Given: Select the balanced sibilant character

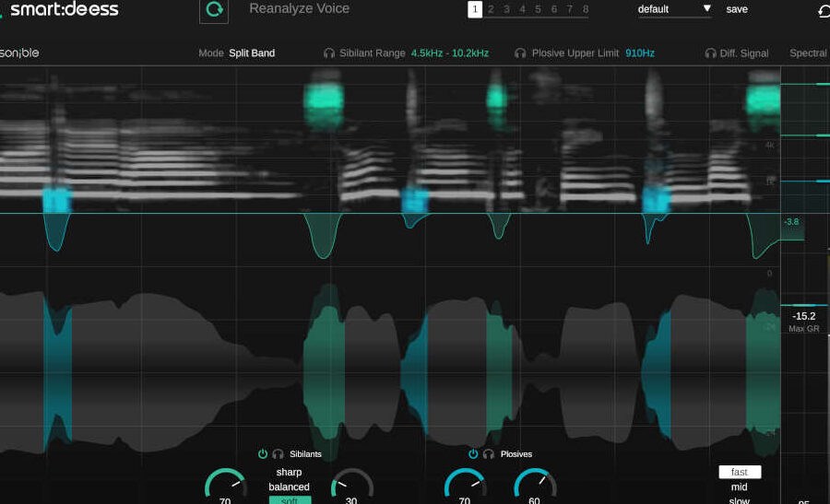Looking at the screenshot, I should [289, 486].
